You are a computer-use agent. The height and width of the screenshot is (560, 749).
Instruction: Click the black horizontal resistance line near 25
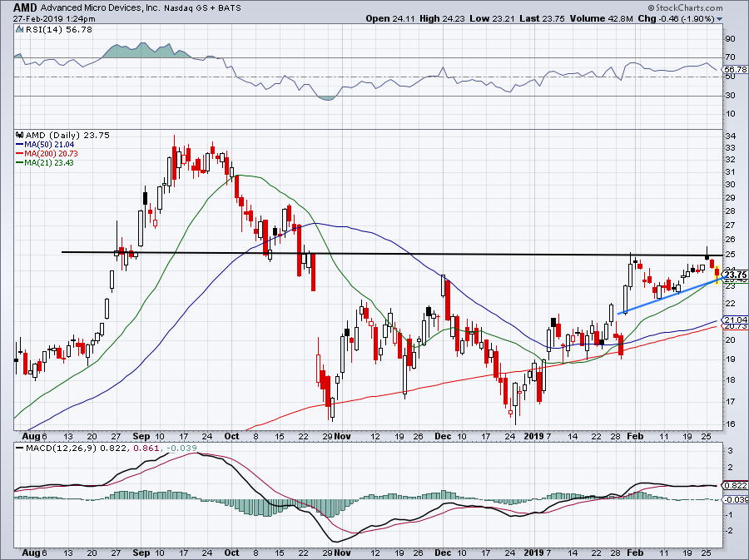pos(392,254)
